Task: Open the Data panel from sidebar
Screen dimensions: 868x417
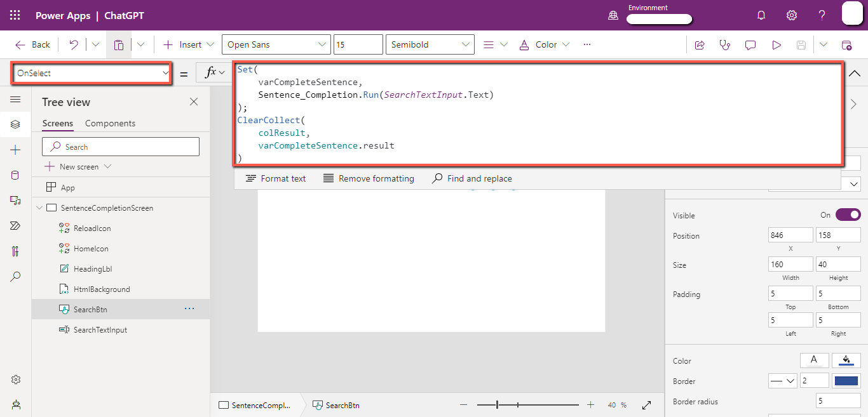Action: click(15, 175)
